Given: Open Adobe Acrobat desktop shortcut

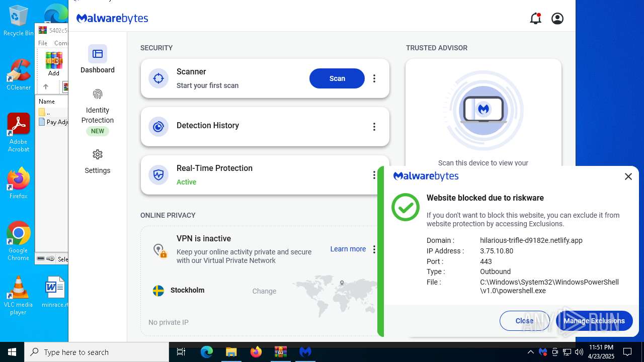Looking at the screenshot, I should [x=19, y=133].
